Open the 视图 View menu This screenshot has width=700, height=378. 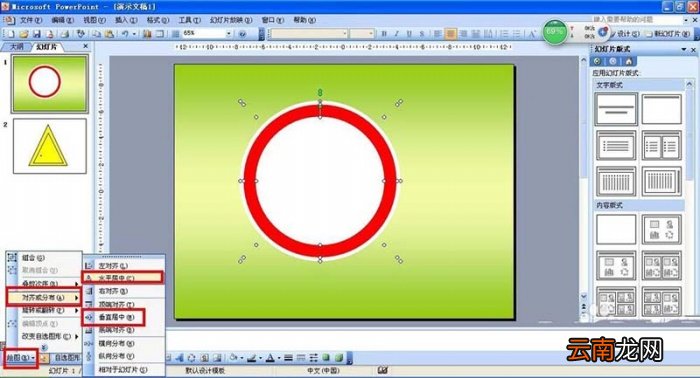pyautogui.click(x=94, y=20)
